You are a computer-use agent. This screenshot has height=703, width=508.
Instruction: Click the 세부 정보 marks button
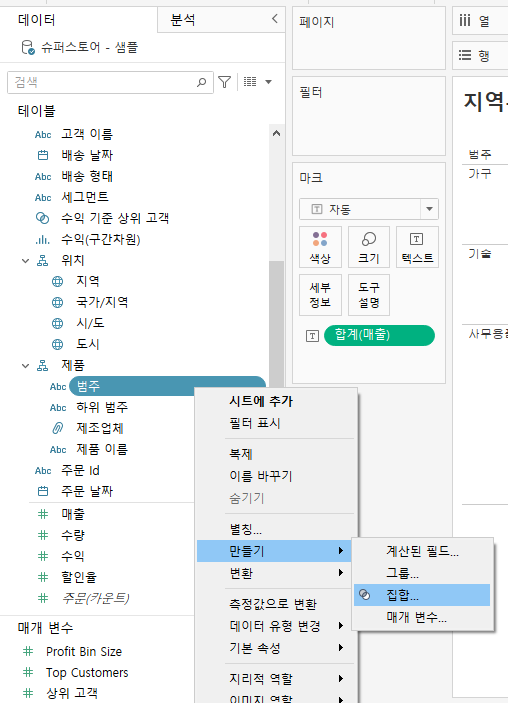coord(320,295)
